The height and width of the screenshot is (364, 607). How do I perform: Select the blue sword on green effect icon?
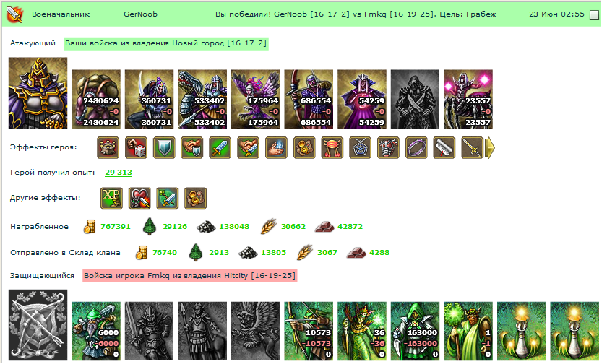point(220,148)
